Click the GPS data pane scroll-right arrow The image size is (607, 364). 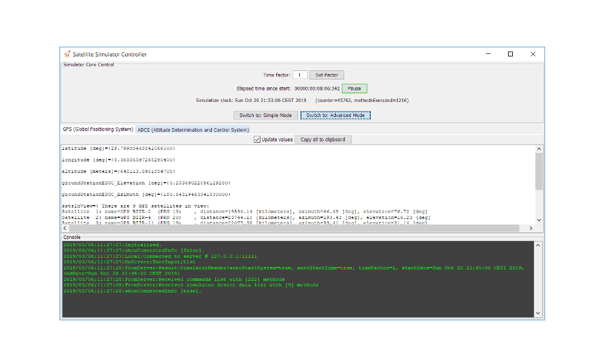[x=531, y=229]
